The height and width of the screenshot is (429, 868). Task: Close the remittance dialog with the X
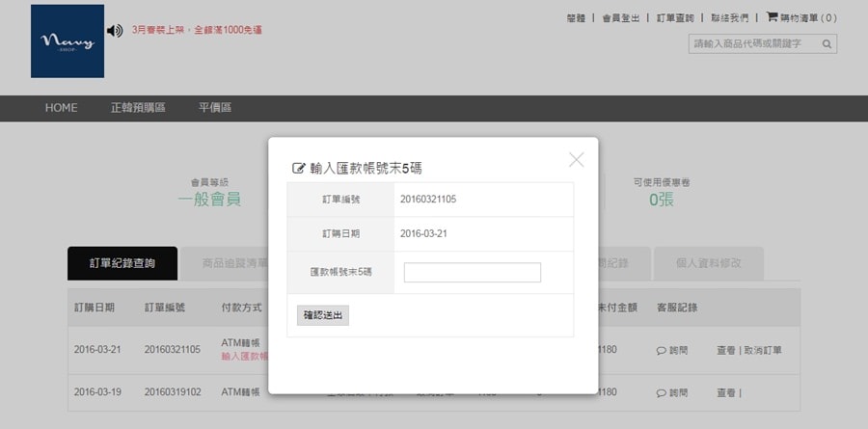click(576, 160)
